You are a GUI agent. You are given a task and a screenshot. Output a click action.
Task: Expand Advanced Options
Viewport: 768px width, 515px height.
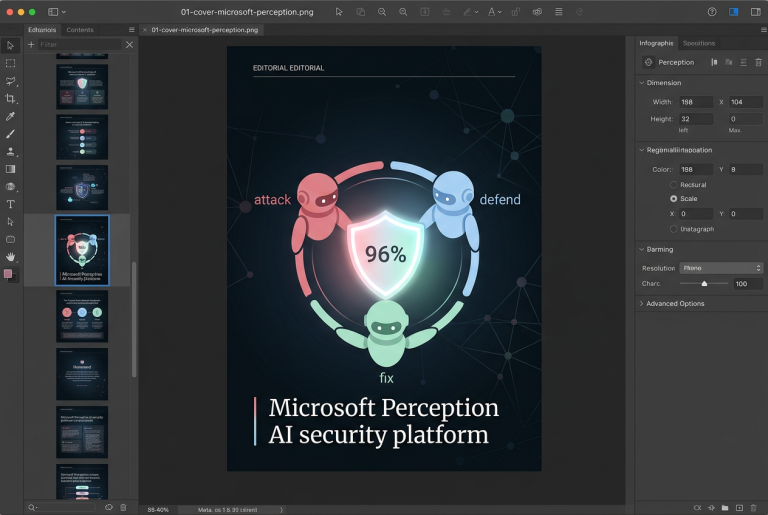coord(642,304)
